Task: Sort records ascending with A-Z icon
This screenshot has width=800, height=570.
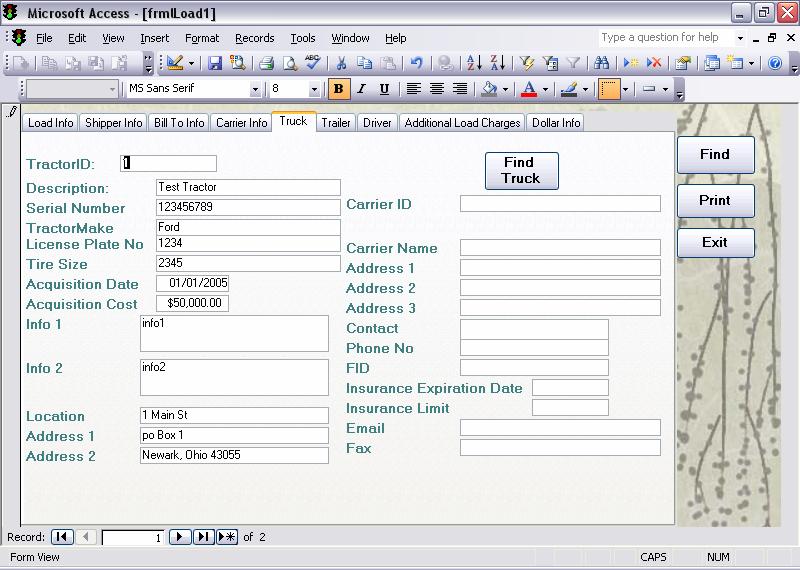Action: [469, 63]
